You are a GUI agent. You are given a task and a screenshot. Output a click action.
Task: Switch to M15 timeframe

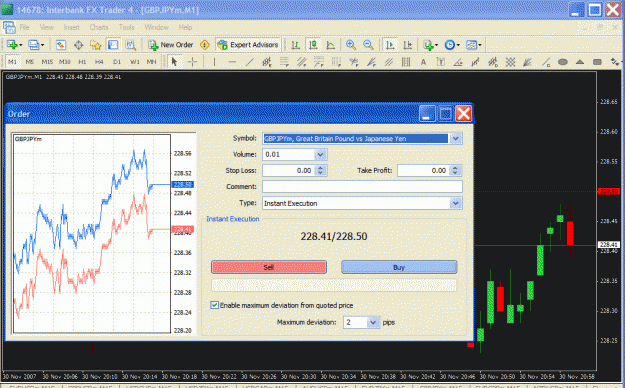click(x=47, y=62)
